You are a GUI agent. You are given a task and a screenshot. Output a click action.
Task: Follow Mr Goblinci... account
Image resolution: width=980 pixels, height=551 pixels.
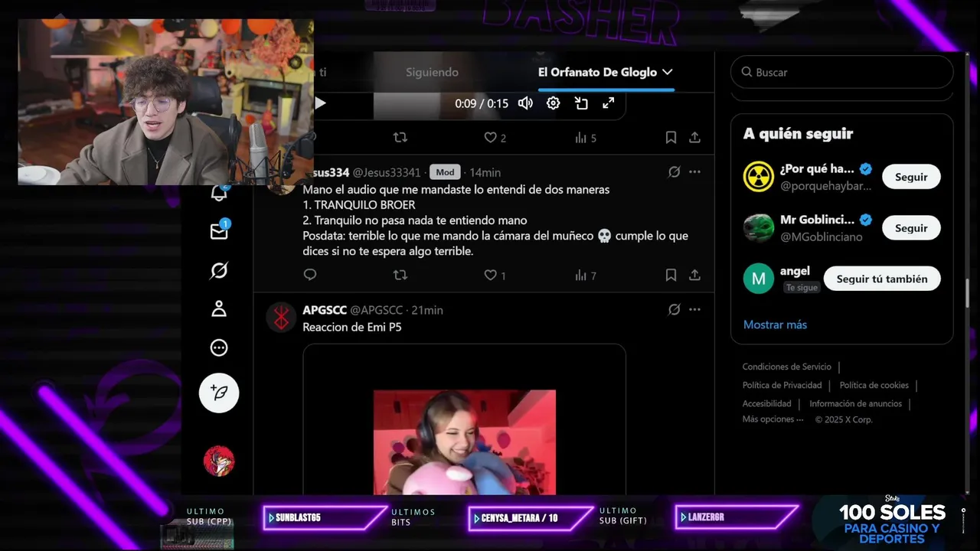911,228
